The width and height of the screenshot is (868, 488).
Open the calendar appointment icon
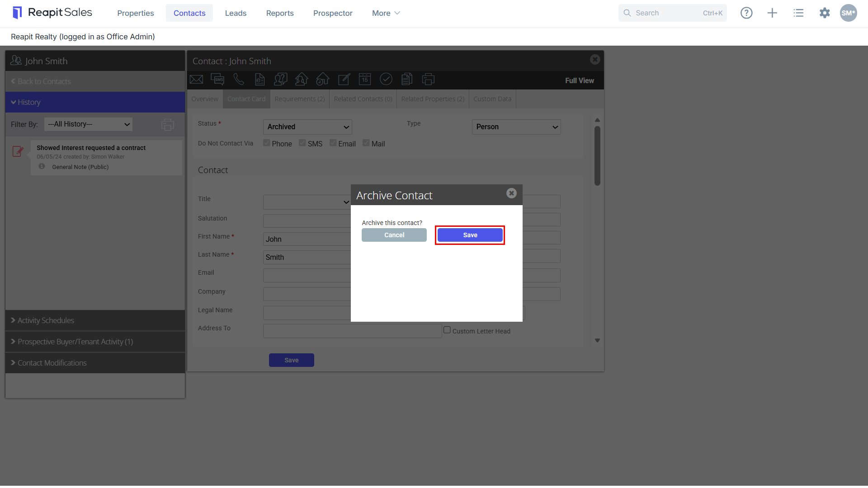coord(365,80)
